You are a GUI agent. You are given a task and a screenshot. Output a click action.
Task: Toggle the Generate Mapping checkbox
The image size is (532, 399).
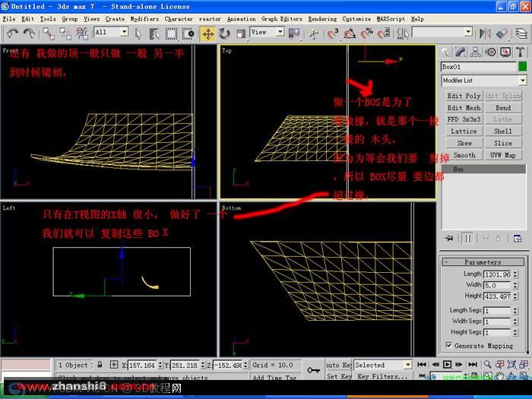click(449, 345)
